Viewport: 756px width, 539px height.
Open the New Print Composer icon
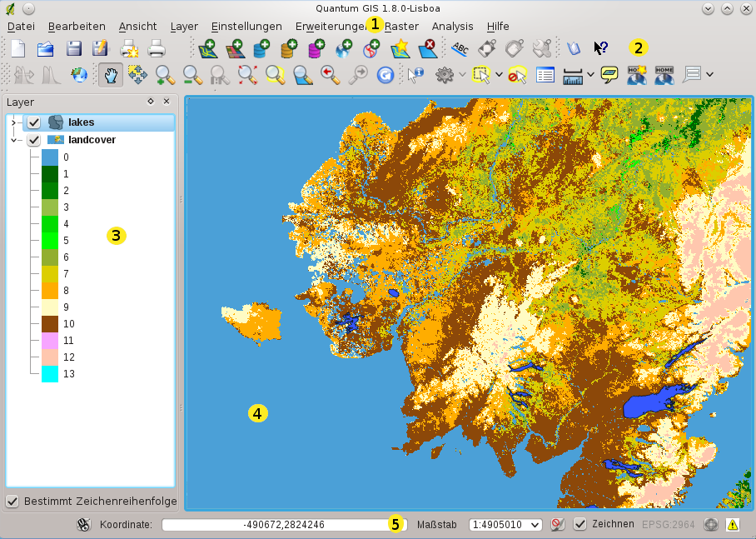coord(129,49)
